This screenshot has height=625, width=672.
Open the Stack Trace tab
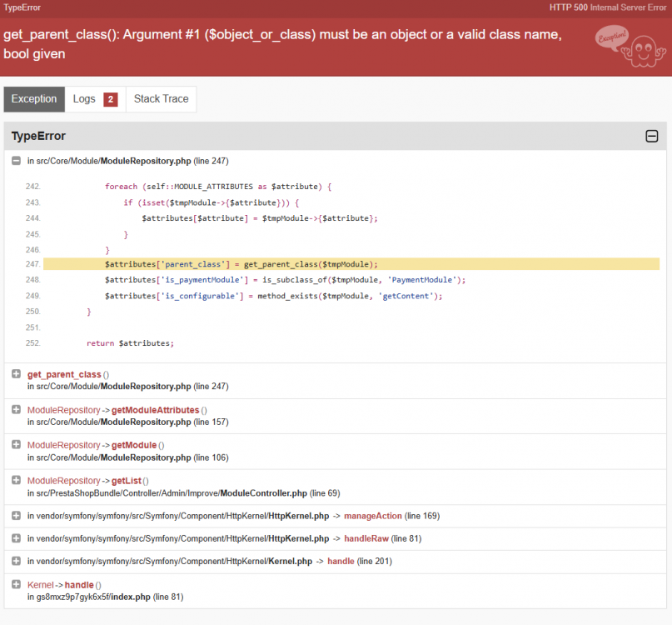coord(160,98)
